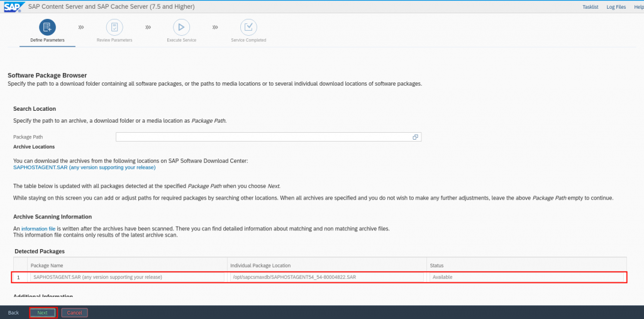Click into the Package Path input field
This screenshot has height=319, width=644.
click(x=263, y=137)
